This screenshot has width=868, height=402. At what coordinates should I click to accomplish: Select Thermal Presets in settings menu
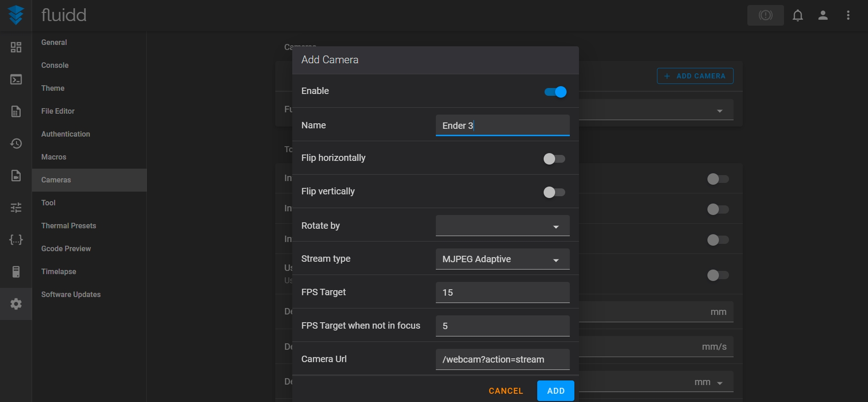tap(69, 226)
